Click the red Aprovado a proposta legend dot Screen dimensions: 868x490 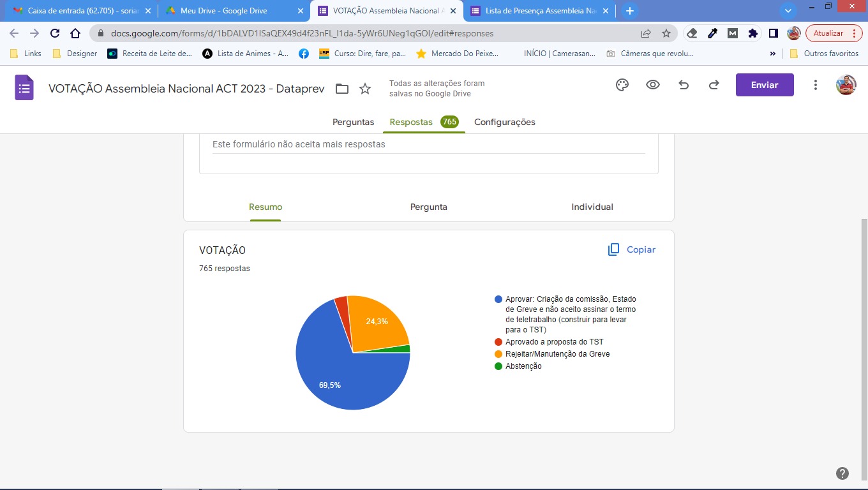click(498, 342)
